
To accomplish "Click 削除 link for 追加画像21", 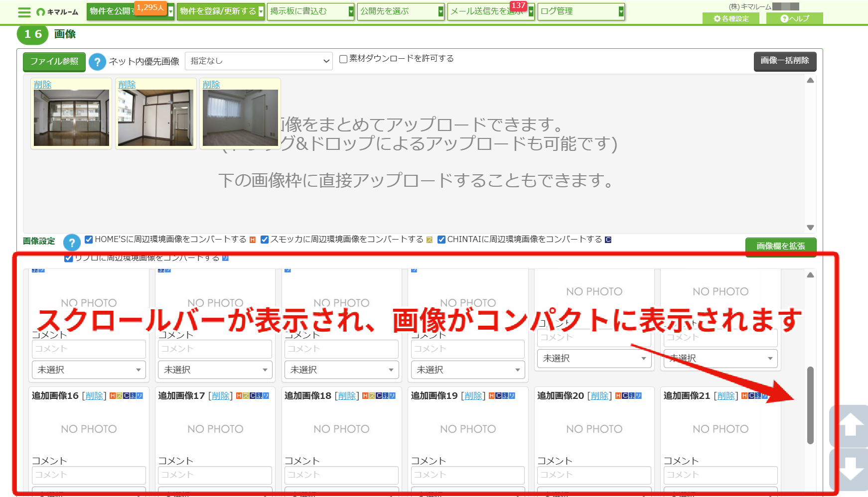I will 726,396.
